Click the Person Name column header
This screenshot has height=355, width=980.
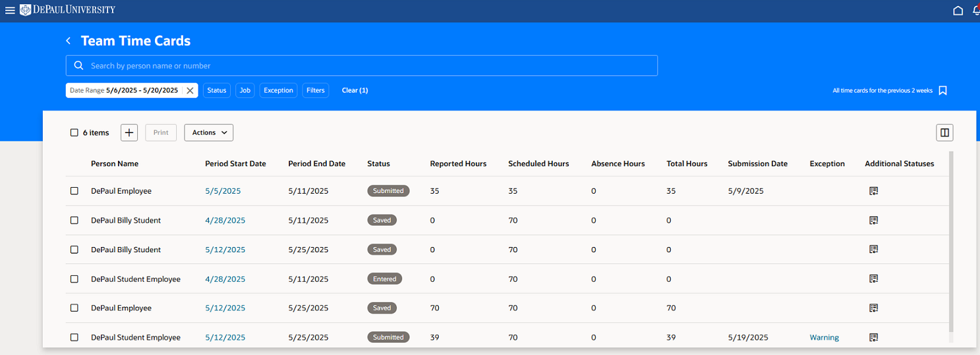pos(115,163)
